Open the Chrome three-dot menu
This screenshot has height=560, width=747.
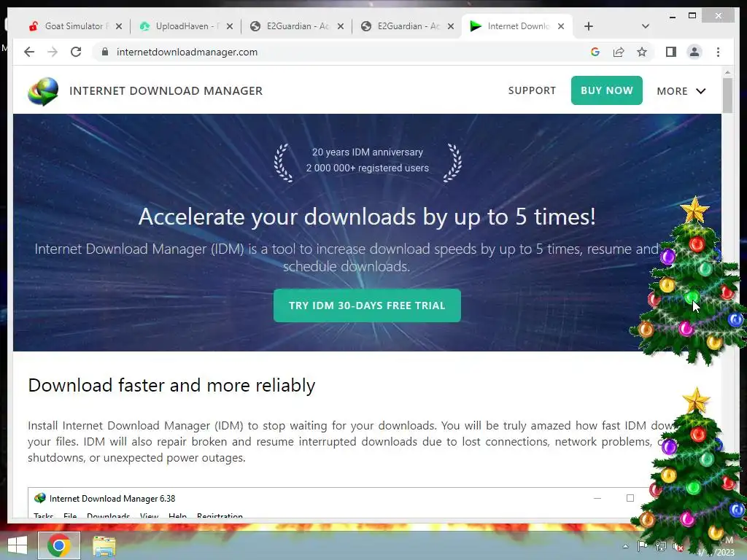point(718,52)
